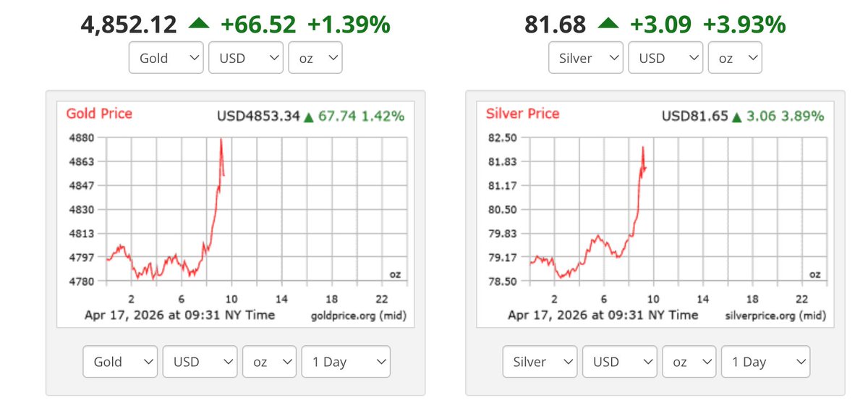Open the top USD dropdown beside Gold
Viewport: 868px width, 419px height.
246,58
